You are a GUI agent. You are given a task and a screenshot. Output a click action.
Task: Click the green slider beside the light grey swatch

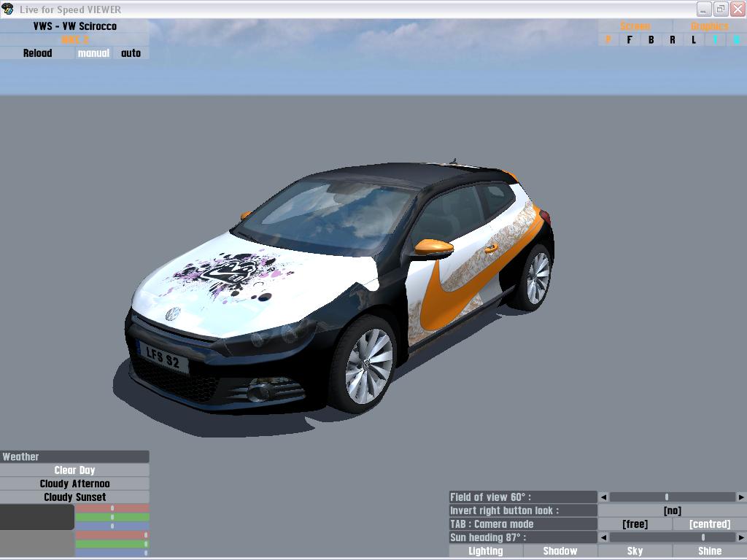tap(112, 544)
